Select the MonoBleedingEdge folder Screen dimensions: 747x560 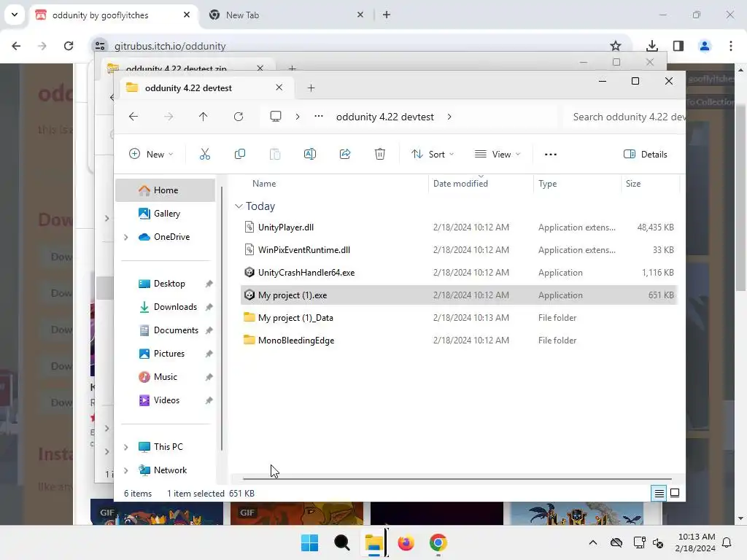(x=458, y=341)
